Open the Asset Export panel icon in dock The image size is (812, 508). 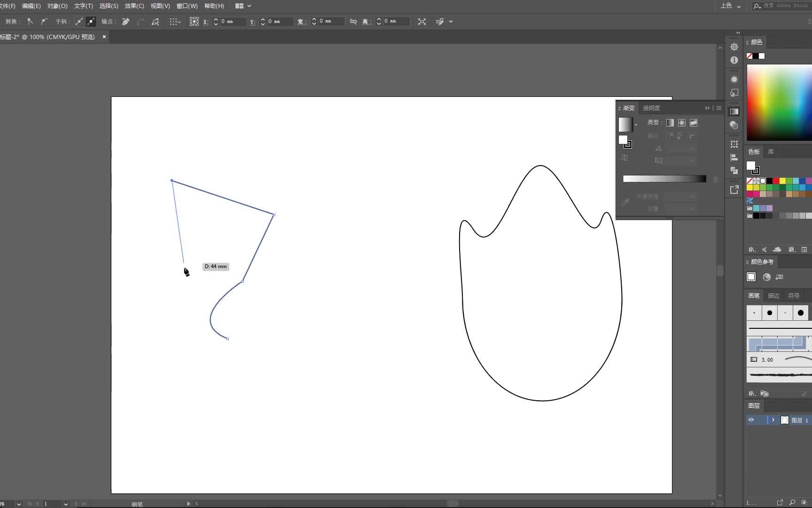pyautogui.click(x=734, y=190)
